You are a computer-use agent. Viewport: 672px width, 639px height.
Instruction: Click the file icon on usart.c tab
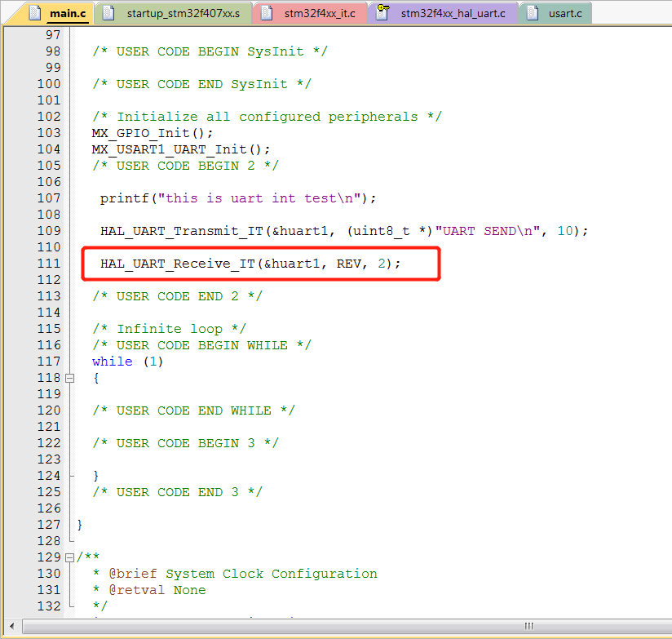coord(533,13)
